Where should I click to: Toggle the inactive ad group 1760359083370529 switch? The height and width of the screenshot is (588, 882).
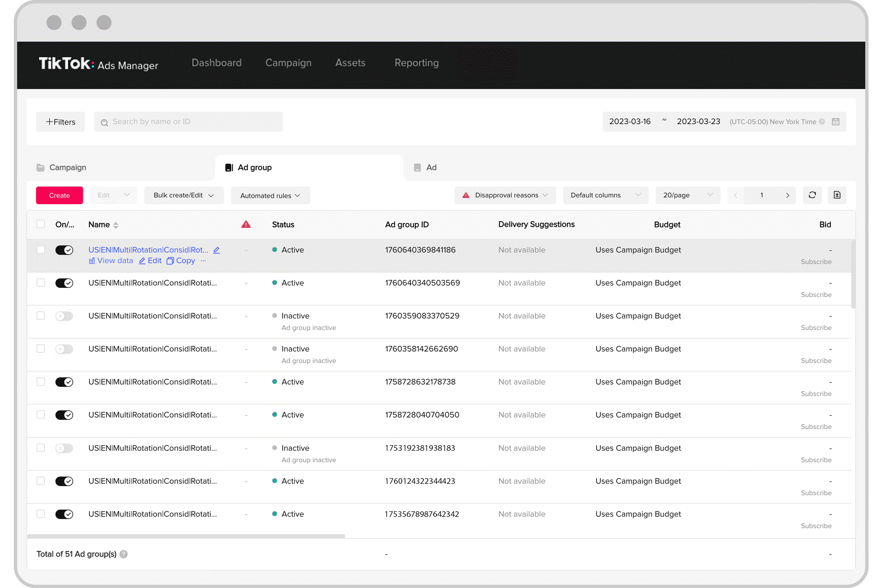tap(64, 316)
